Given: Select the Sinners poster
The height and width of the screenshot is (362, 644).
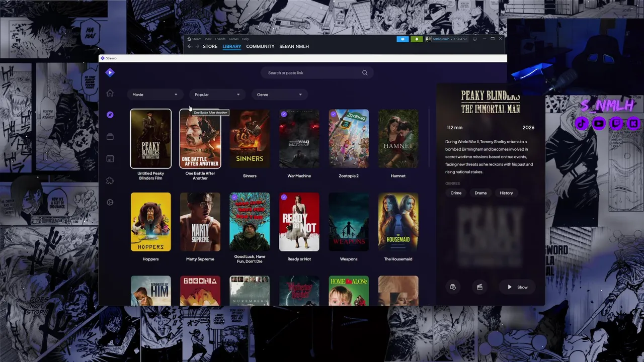Looking at the screenshot, I should point(250,139).
